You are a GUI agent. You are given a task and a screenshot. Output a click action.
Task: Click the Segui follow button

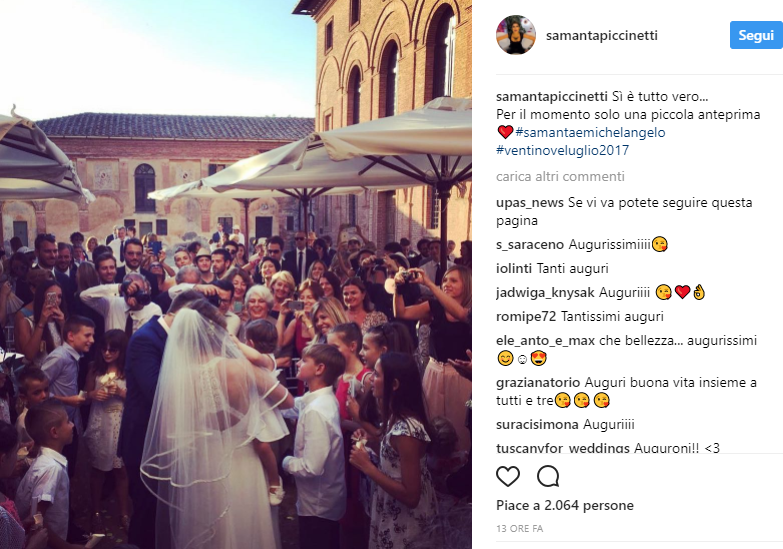(756, 35)
